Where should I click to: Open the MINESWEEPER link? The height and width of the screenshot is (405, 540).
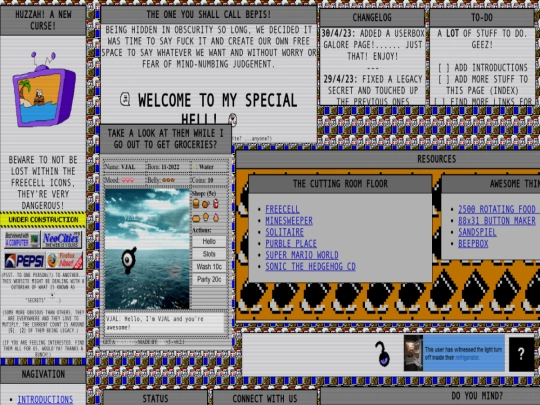289,221
